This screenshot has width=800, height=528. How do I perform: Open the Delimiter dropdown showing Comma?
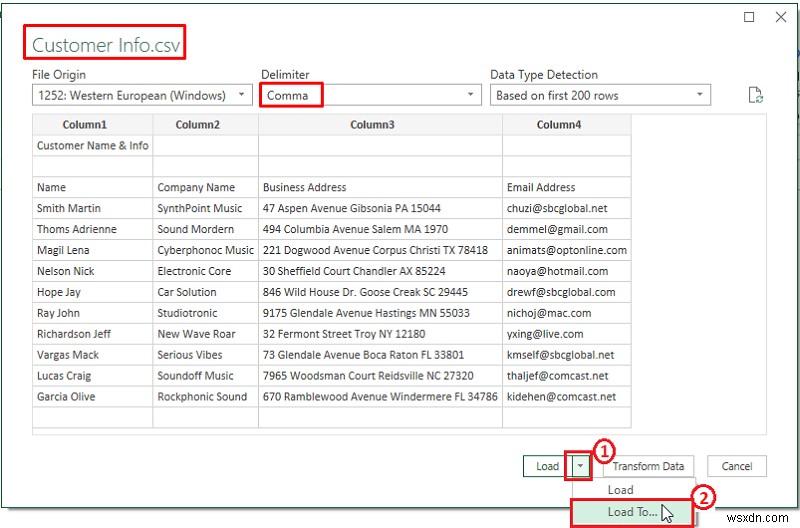[x=371, y=95]
